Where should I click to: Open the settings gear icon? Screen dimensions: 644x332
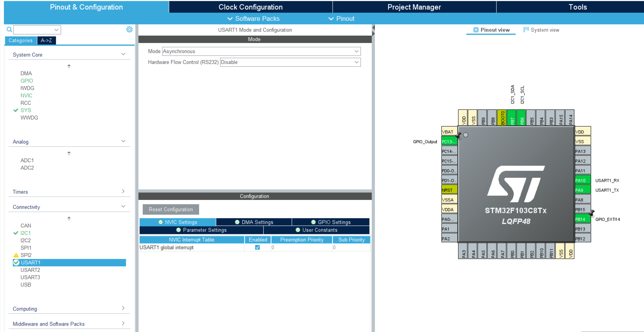tap(129, 30)
